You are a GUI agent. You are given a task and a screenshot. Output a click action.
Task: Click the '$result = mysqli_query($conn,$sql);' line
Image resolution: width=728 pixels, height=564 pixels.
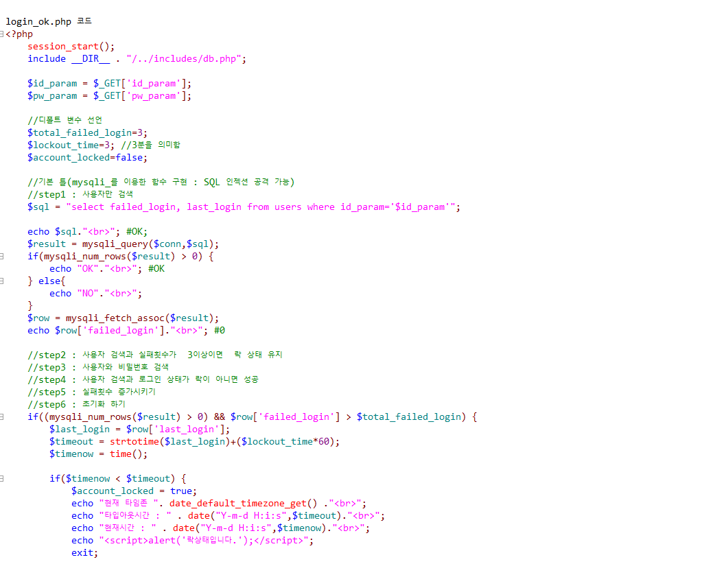[x=123, y=244]
